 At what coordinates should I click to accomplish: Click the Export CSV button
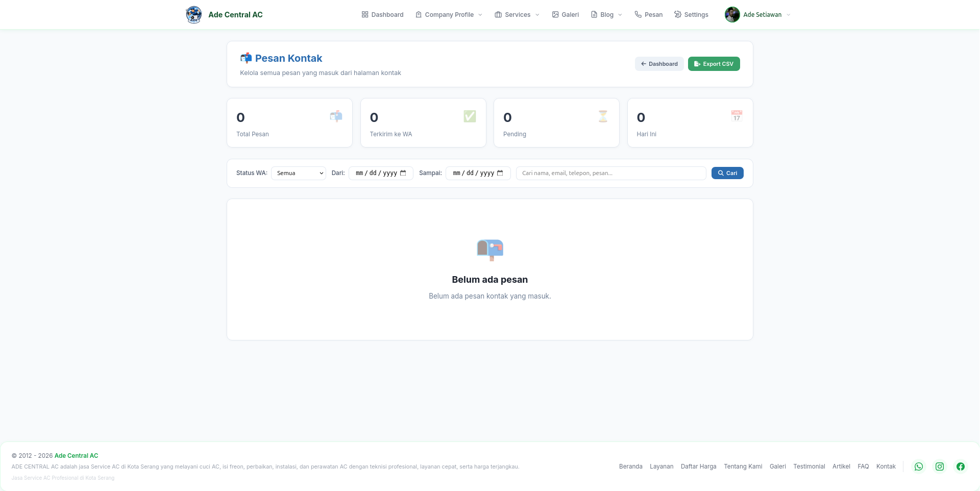click(714, 64)
